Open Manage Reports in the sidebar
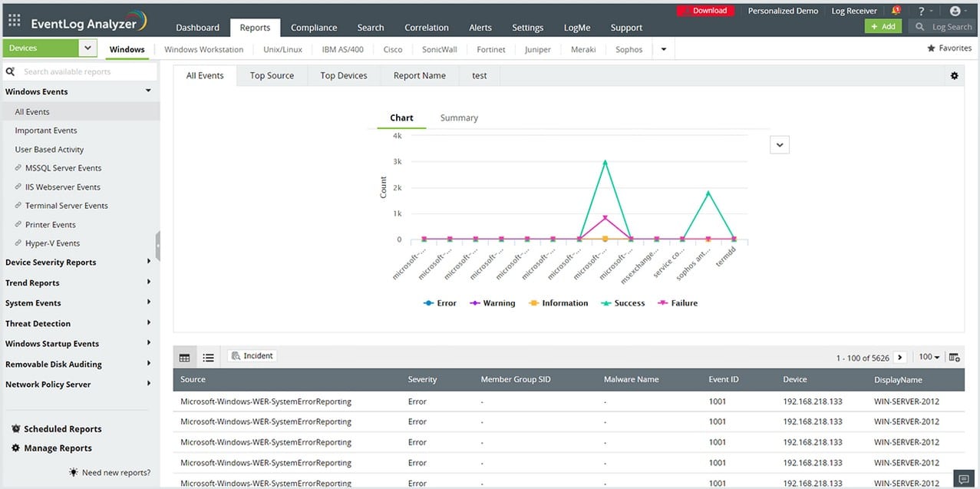 pyautogui.click(x=59, y=448)
